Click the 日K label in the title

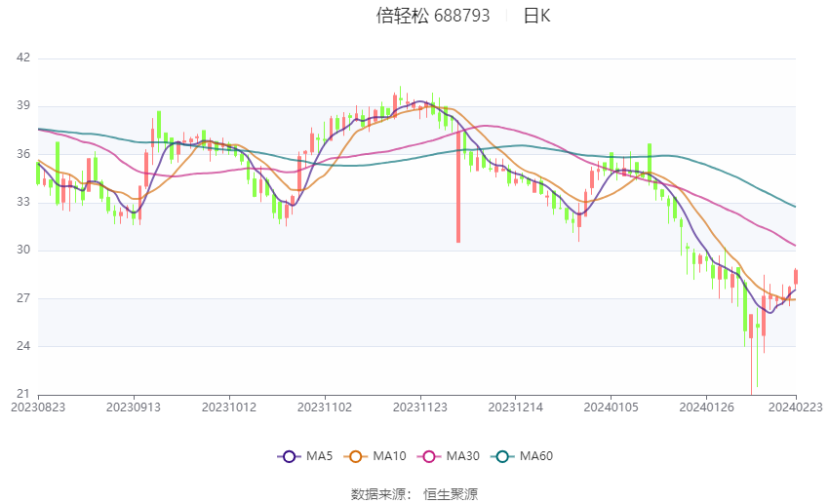click(536, 16)
